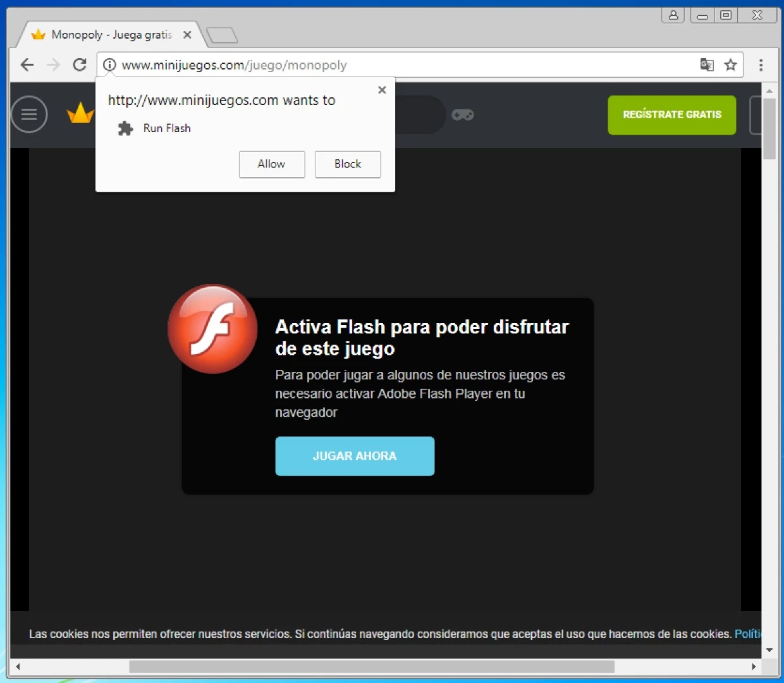
Task: Close the Monopoly tab
Action: pos(187,35)
